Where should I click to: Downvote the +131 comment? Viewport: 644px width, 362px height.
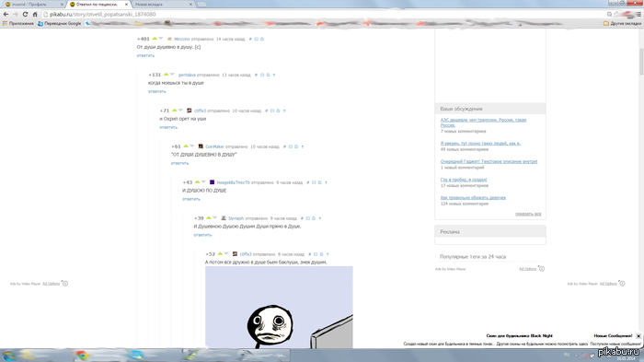pos(173,75)
